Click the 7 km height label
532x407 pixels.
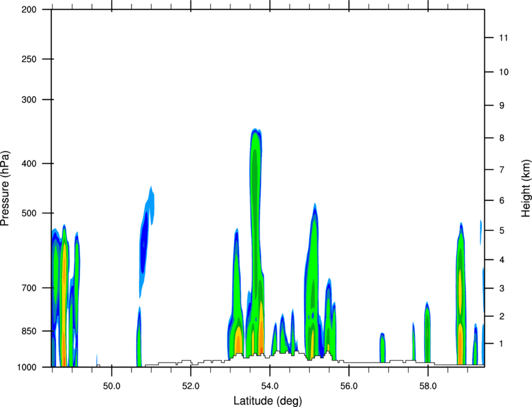[x=502, y=170]
